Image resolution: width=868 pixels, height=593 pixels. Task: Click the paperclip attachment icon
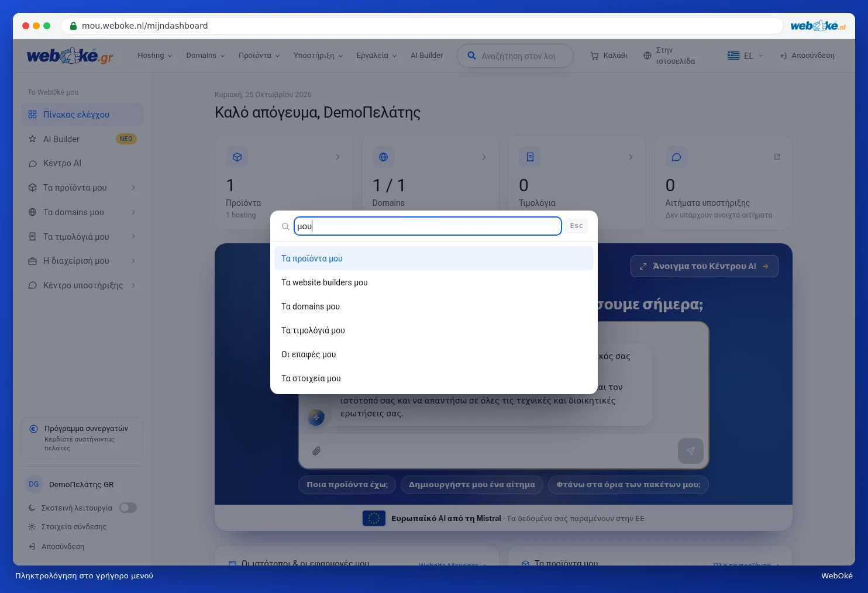316,451
